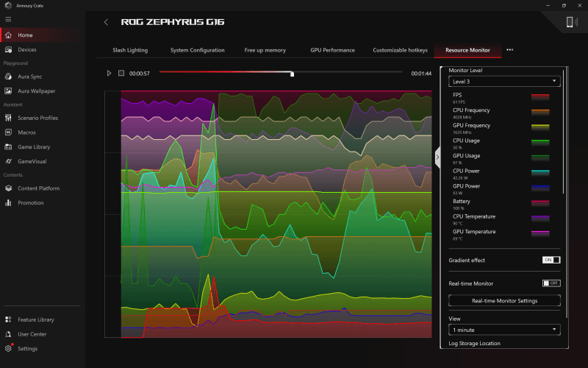Open Aura Sync via its icon
588x368 pixels.
coord(8,77)
